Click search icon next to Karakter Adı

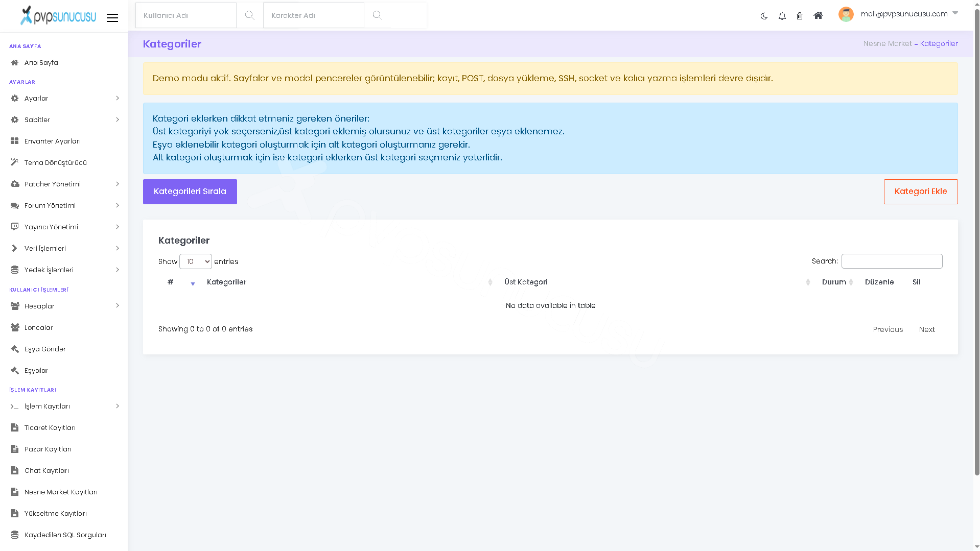click(377, 15)
